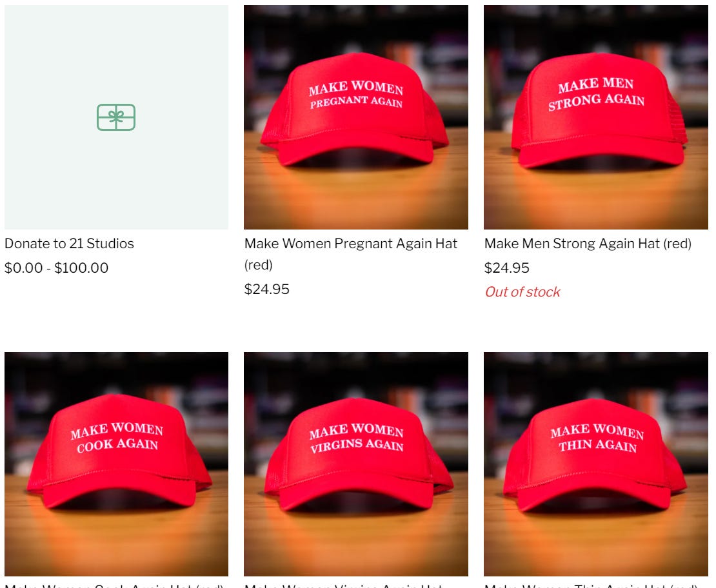
Task: Open Make Women Pregnant Again hat image
Action: 355,117
